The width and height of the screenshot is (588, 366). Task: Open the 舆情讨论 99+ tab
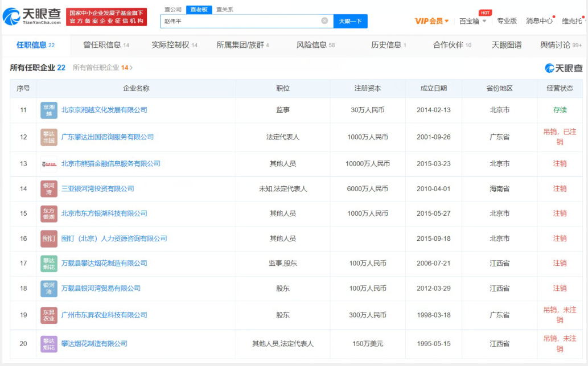[561, 45]
